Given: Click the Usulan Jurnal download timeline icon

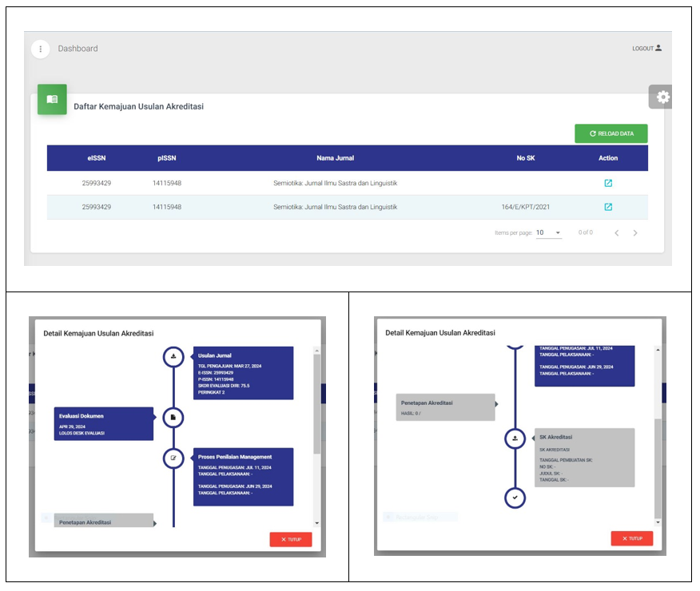Looking at the screenshot, I should pyautogui.click(x=174, y=357).
